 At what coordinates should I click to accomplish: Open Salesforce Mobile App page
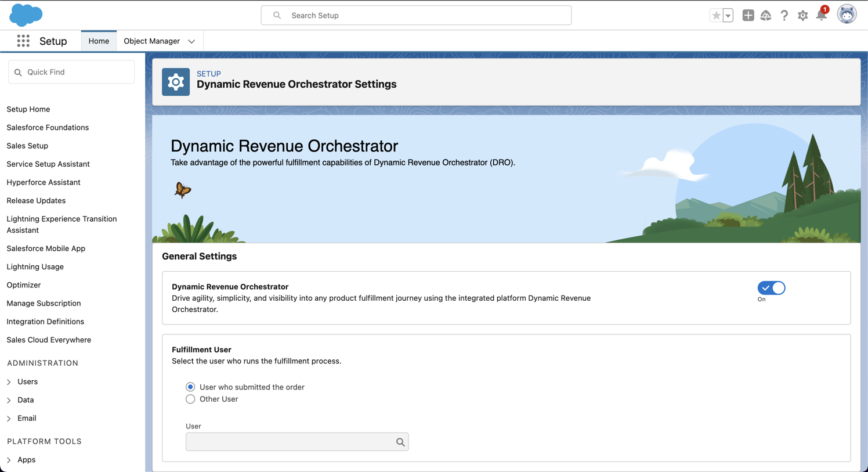[x=46, y=248]
